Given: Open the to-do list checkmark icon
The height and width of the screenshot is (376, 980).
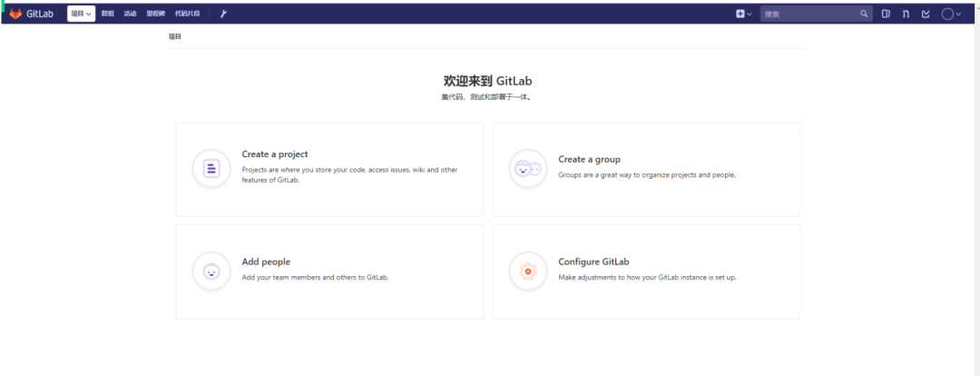Looking at the screenshot, I should [926, 14].
